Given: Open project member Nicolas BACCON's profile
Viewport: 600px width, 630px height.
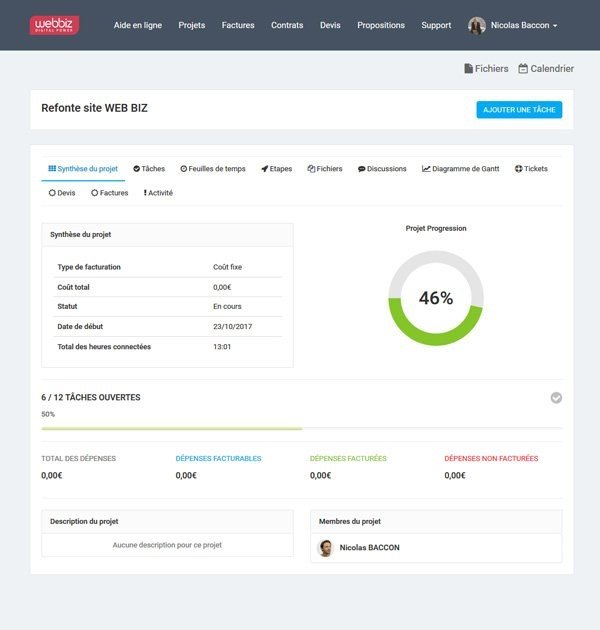Looking at the screenshot, I should pos(367,548).
